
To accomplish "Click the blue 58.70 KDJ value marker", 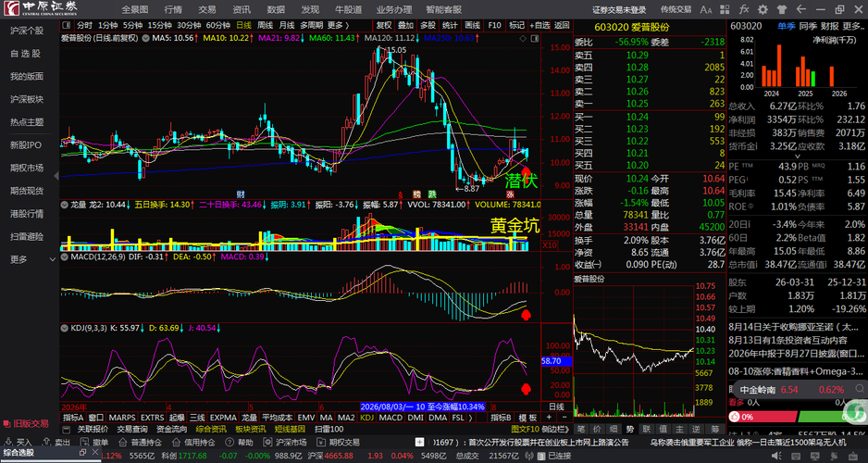I will click(x=556, y=360).
